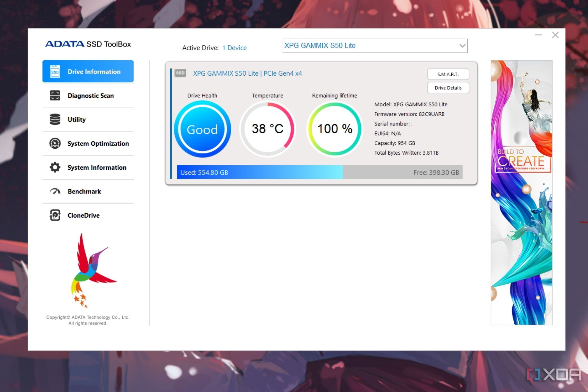Click the Drive Health label
The image size is (588, 392).
(x=202, y=95)
